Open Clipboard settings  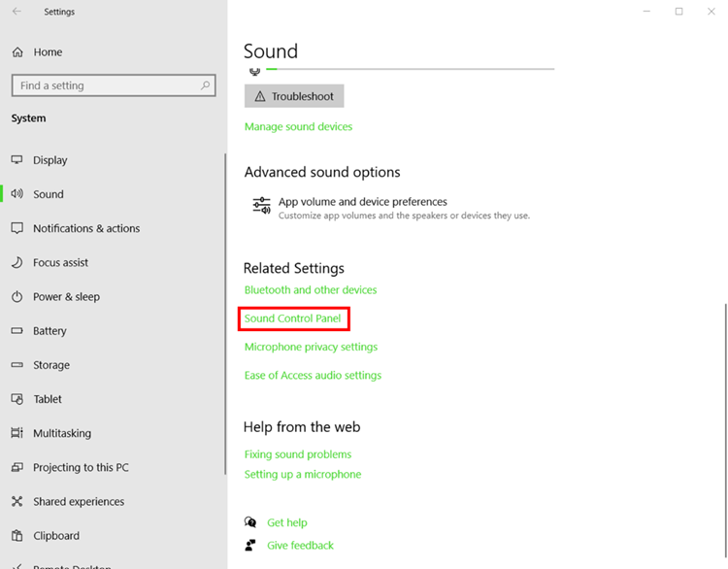coord(56,536)
